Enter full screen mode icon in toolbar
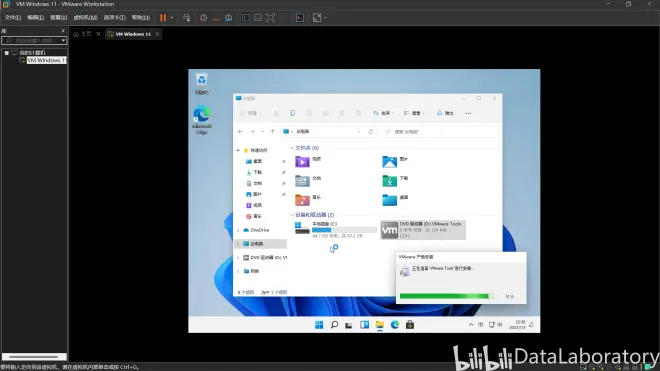 271,18
